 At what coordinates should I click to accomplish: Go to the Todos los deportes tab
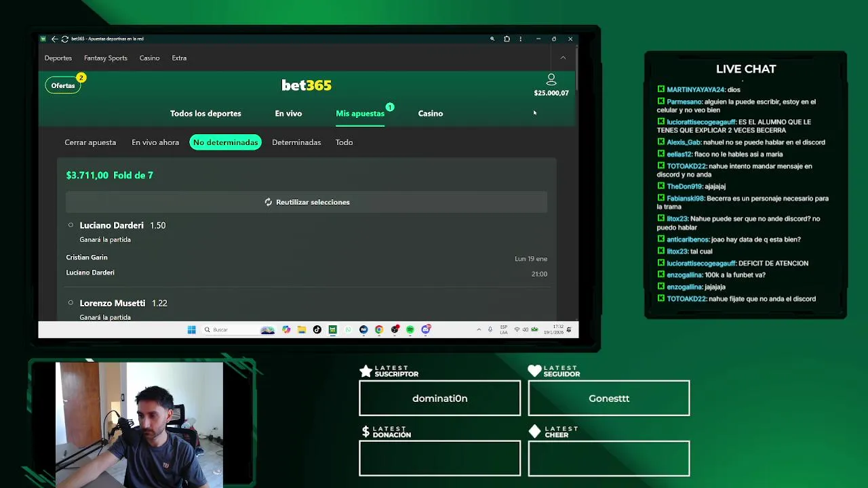click(x=205, y=113)
